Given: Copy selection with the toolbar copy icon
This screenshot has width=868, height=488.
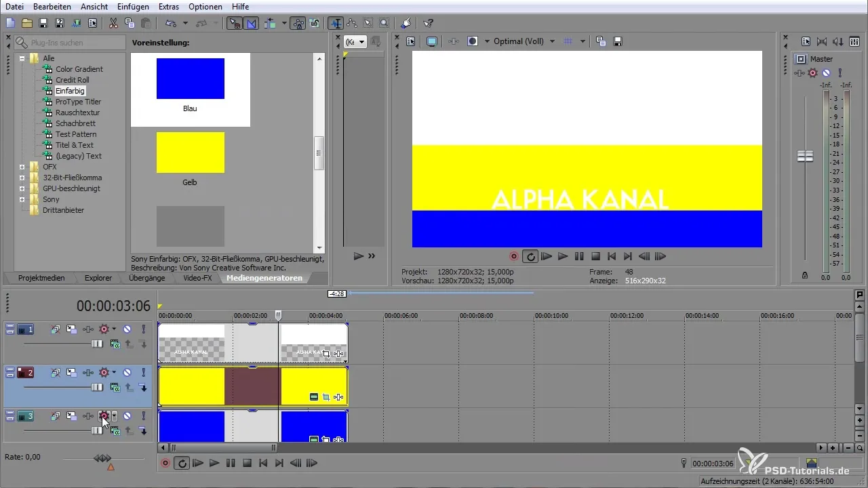Looking at the screenshot, I should [x=129, y=23].
